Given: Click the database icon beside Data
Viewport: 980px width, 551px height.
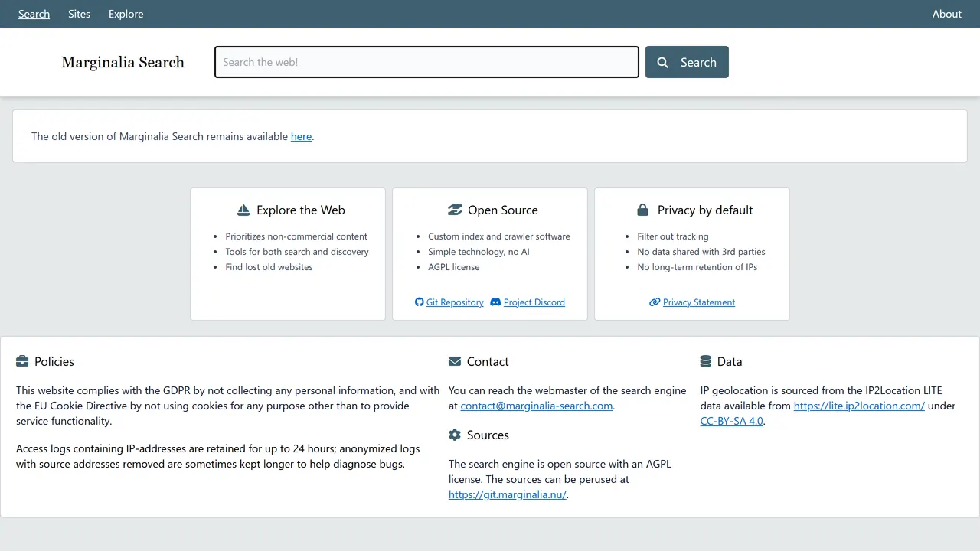Looking at the screenshot, I should coord(706,361).
